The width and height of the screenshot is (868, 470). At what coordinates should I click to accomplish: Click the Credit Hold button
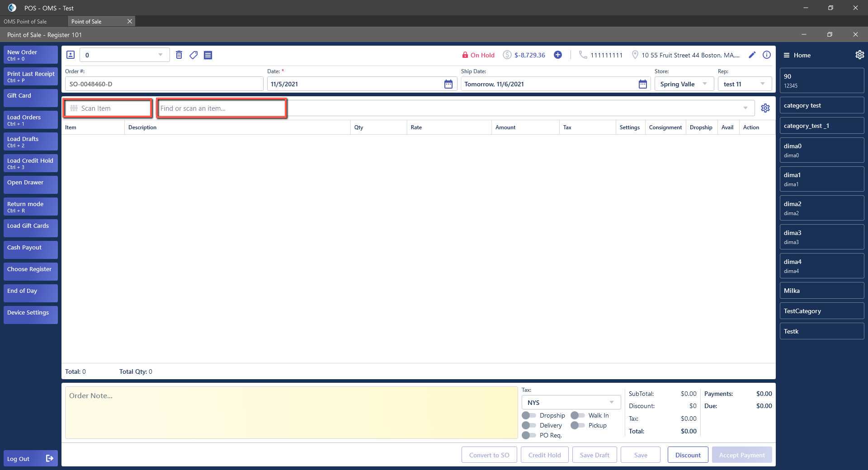544,455
